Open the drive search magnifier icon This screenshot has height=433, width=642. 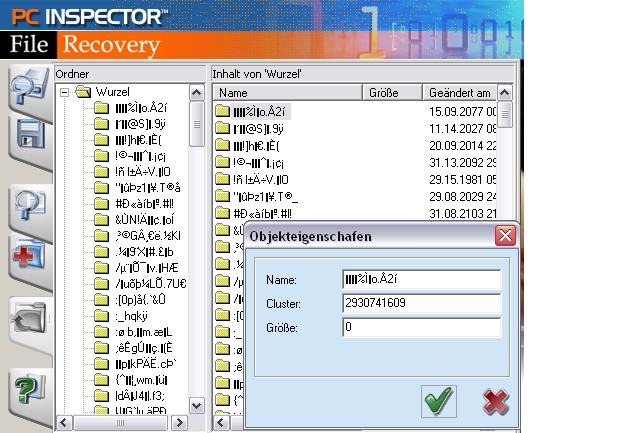[29, 86]
